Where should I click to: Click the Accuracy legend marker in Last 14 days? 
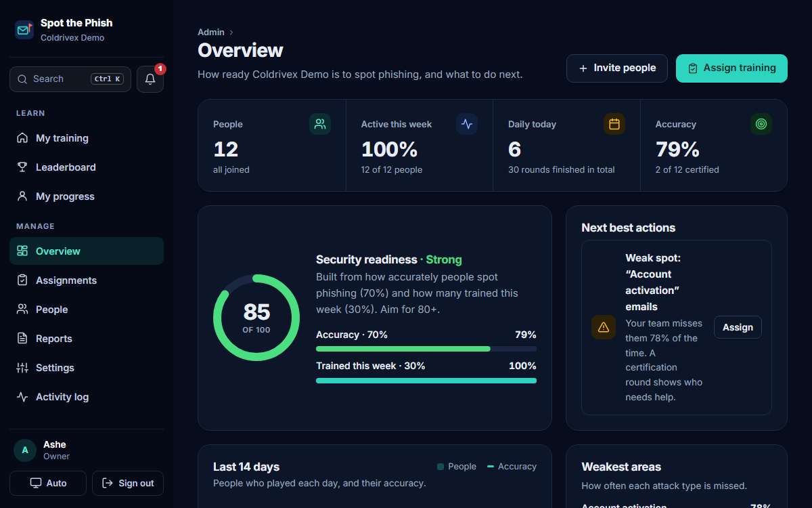click(491, 467)
